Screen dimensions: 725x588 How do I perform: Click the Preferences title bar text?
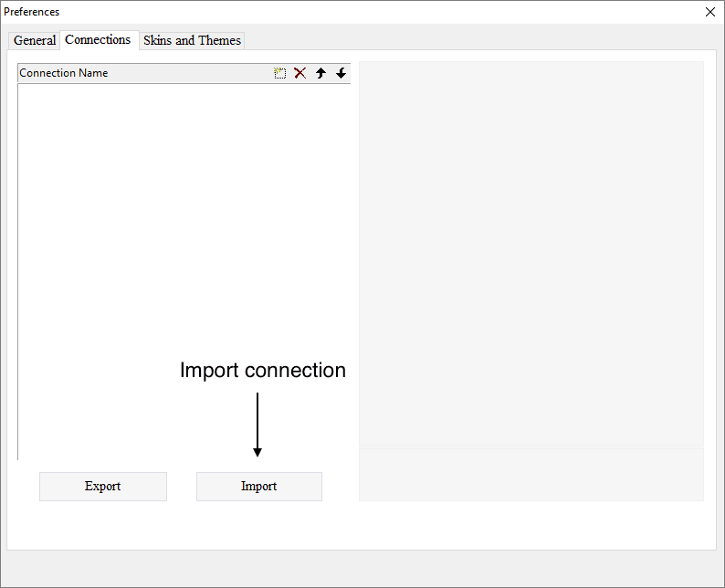coord(32,12)
